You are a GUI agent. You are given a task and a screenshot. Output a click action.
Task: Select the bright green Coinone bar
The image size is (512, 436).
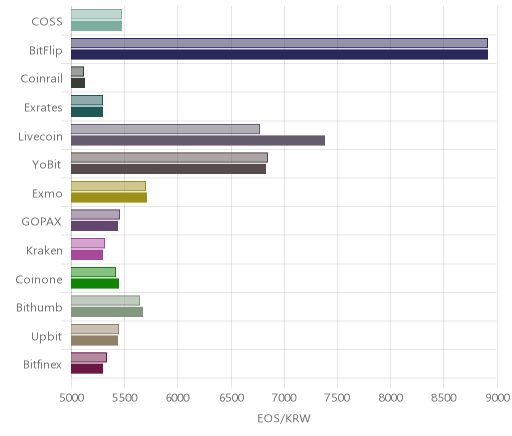[95, 283]
